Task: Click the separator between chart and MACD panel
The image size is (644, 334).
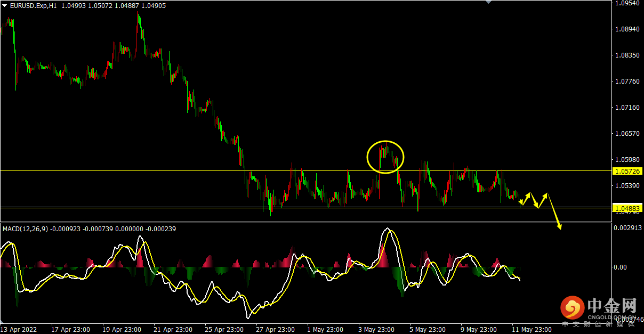Action: [304, 222]
